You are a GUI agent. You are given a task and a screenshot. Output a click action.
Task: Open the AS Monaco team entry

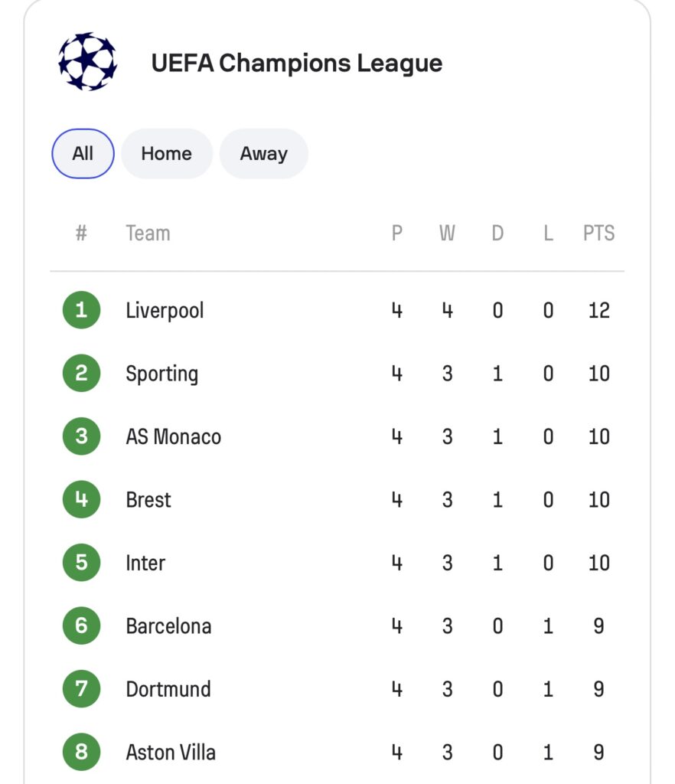pyautogui.click(x=174, y=436)
